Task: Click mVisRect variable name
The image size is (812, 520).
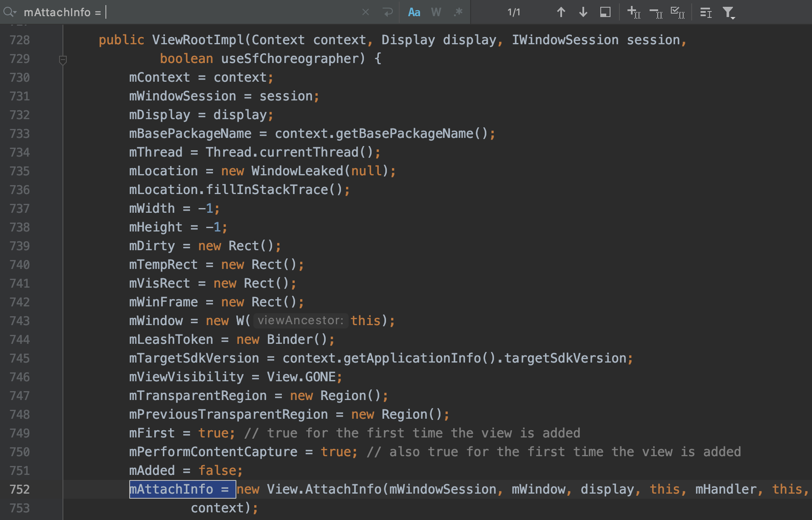Action: [x=159, y=283]
